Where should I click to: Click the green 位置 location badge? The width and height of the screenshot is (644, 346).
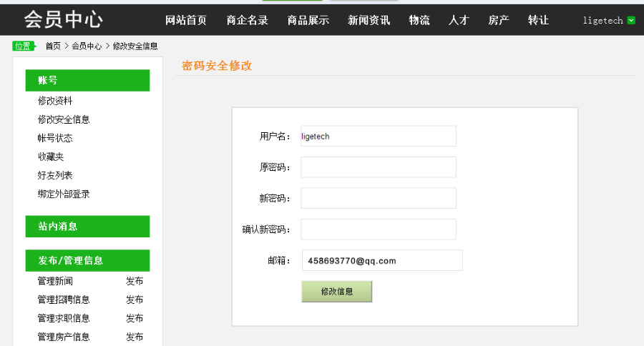(24, 46)
